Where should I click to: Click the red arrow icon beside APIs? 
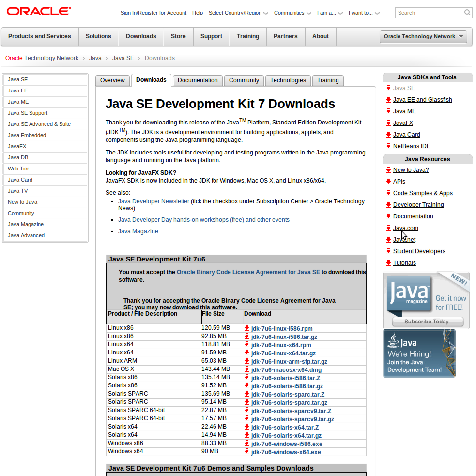tap(388, 181)
